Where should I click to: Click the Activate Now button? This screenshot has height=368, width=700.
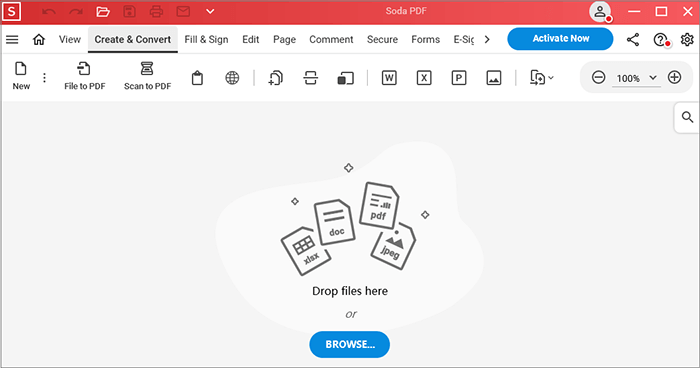[x=560, y=39]
